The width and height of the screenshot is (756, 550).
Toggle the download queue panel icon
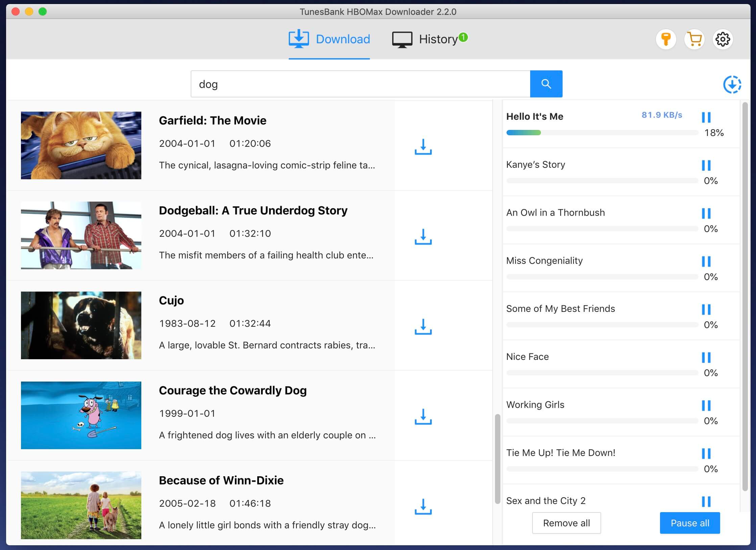[x=732, y=84]
